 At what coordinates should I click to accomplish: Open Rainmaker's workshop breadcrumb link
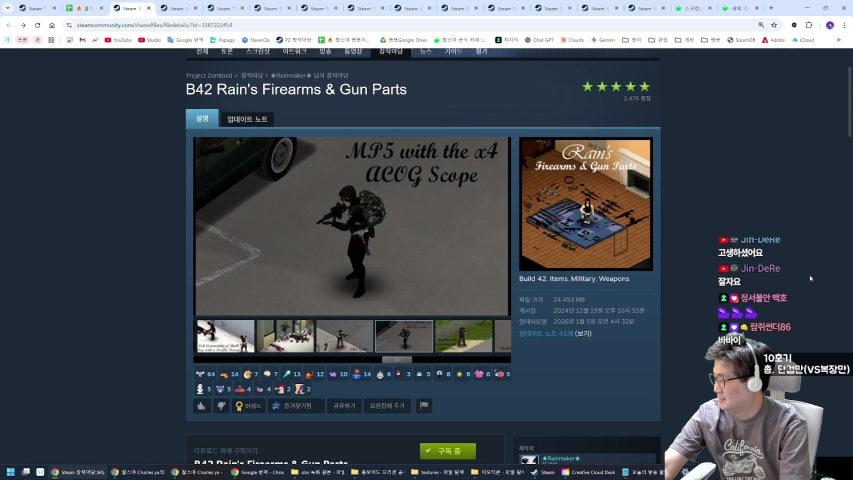310,76
